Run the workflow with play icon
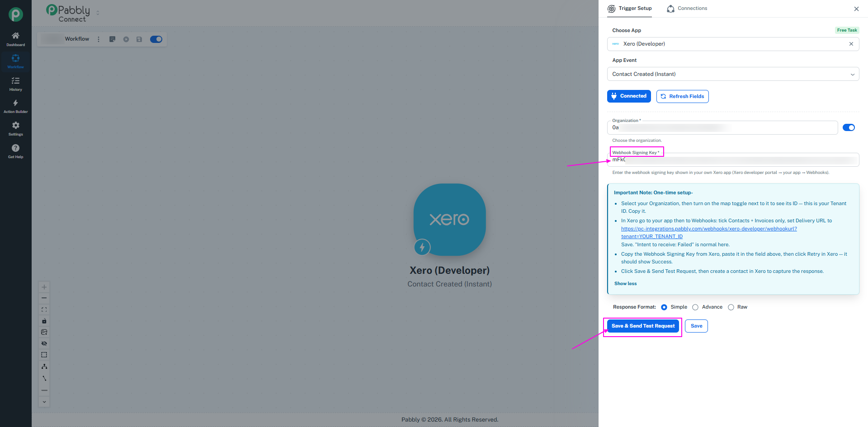This screenshot has width=868, height=427. point(126,39)
